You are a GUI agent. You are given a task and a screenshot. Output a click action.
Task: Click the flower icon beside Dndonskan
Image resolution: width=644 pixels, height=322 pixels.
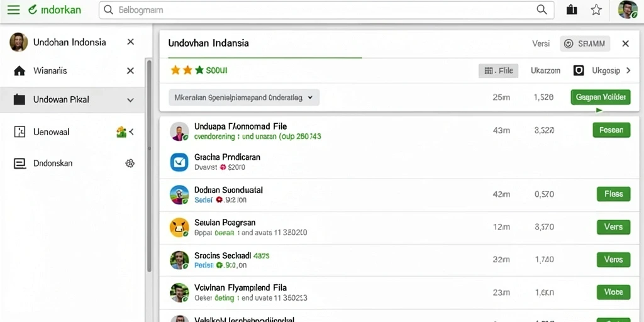click(x=130, y=163)
